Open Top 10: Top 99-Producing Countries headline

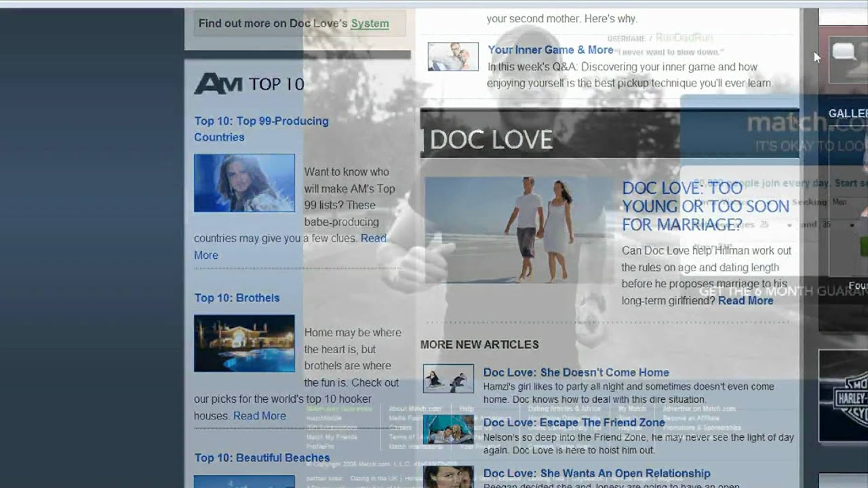pos(261,129)
